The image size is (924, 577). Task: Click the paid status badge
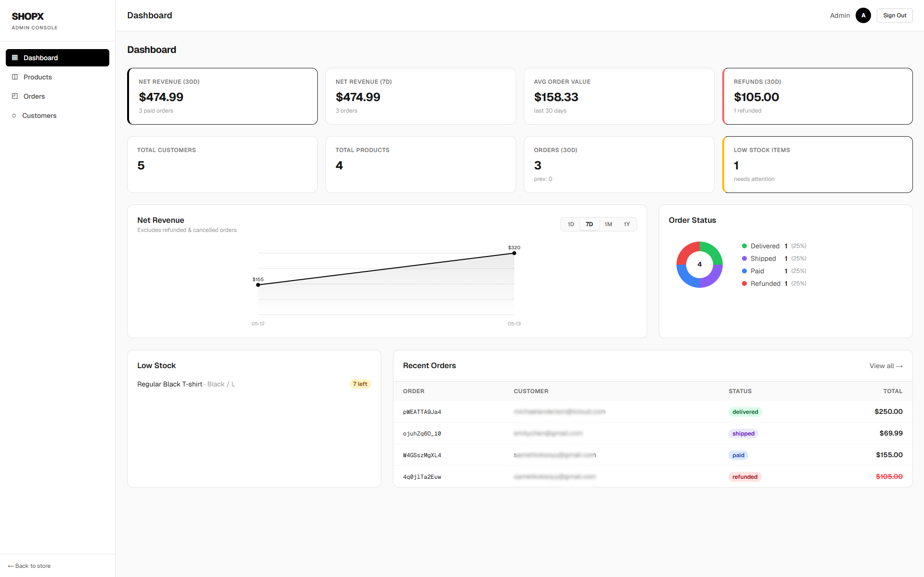(738, 455)
